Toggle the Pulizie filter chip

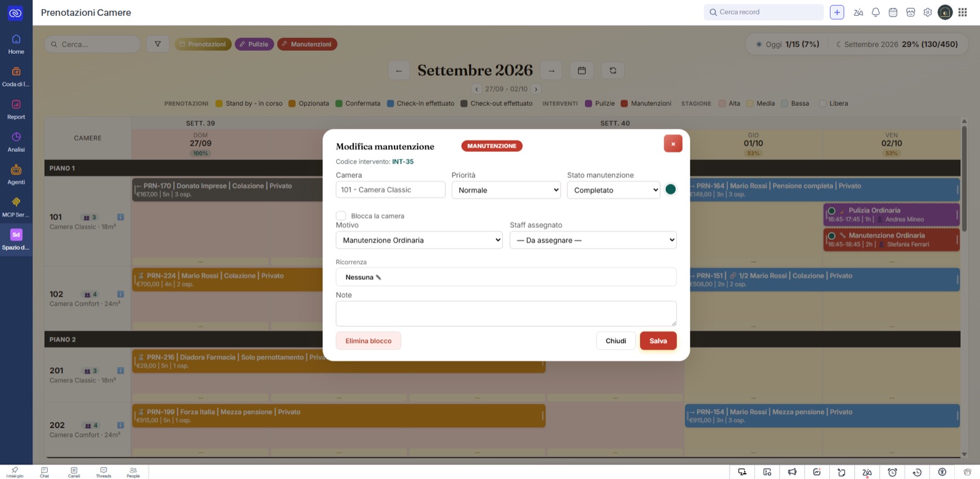point(254,44)
